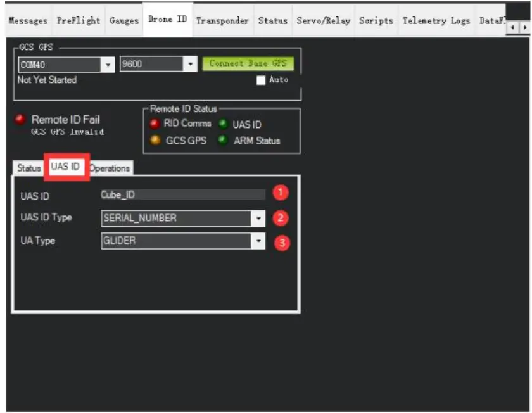Switch to the PreFlight tab

point(79,21)
